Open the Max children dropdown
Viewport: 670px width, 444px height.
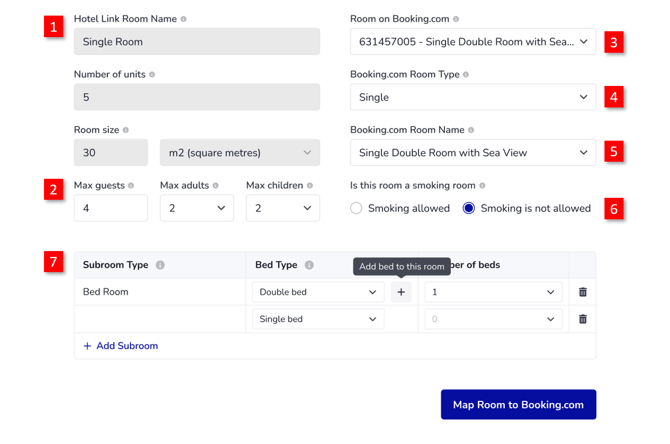[282, 208]
